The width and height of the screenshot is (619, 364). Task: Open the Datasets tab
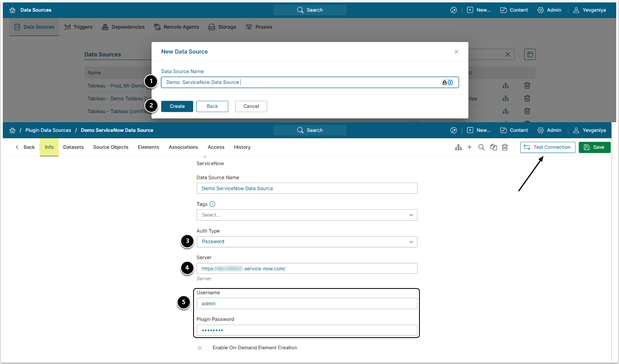[x=74, y=147]
